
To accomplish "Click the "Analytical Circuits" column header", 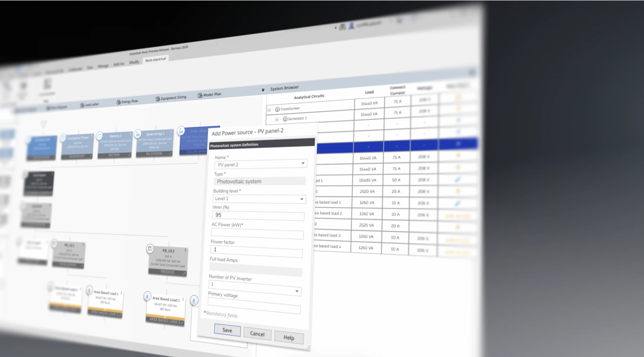I will (x=309, y=97).
